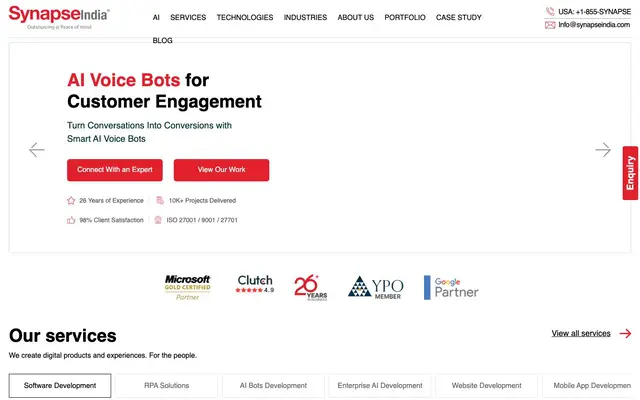Select the AI Bots Development tab
Image resolution: width=640 pixels, height=400 pixels.
click(x=273, y=385)
